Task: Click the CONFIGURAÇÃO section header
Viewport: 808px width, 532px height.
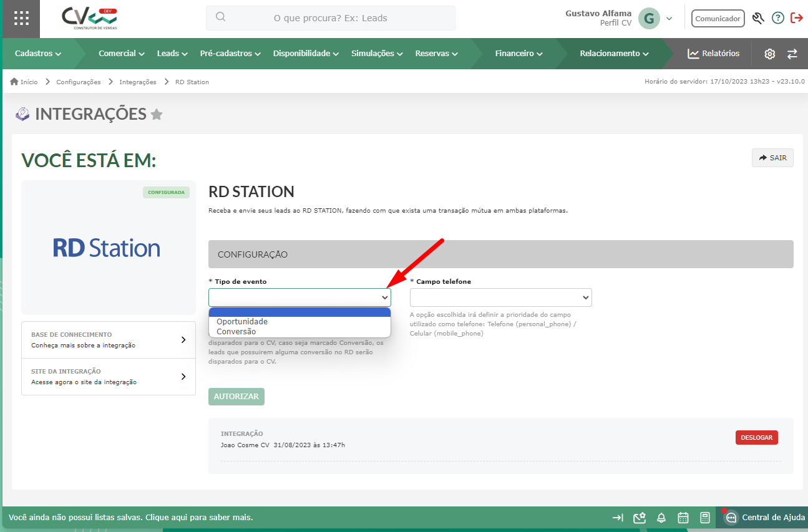Action: (501, 254)
